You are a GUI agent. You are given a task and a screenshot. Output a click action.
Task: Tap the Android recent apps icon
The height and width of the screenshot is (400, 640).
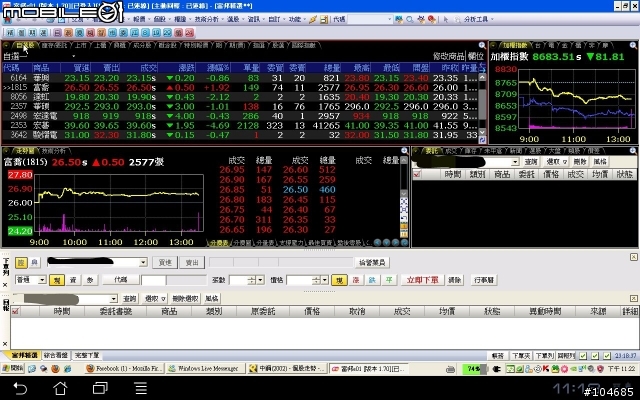pyautogui.click(x=100, y=388)
